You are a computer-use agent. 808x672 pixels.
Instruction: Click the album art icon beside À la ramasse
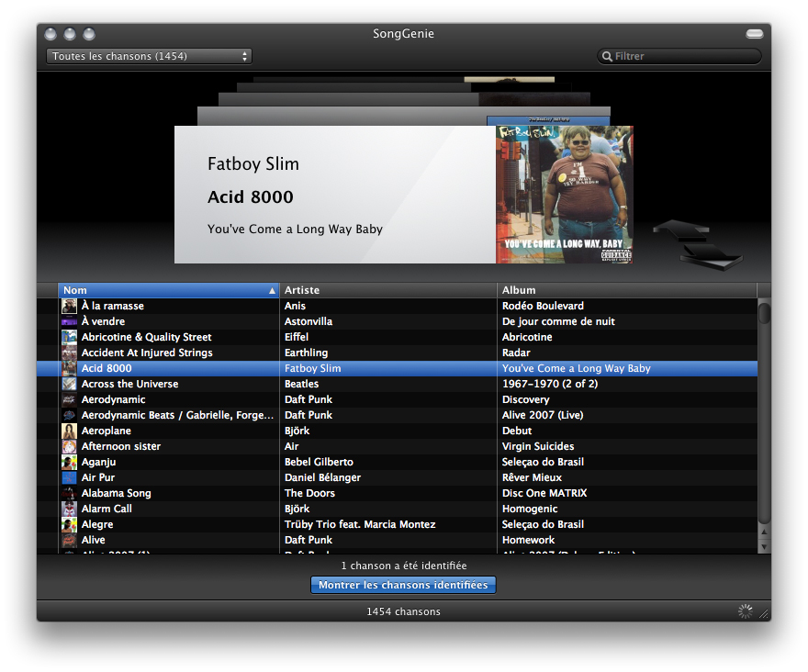click(x=69, y=306)
